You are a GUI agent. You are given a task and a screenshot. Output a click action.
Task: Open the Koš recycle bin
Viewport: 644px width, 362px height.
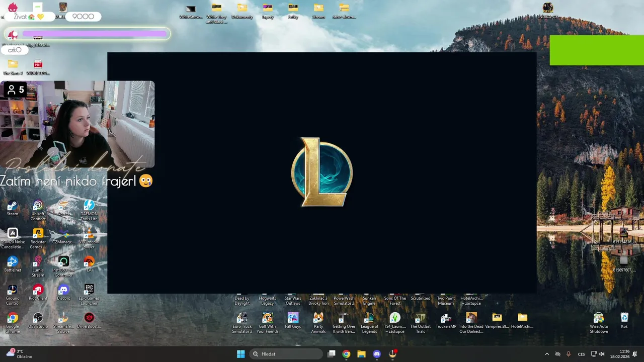point(624,320)
